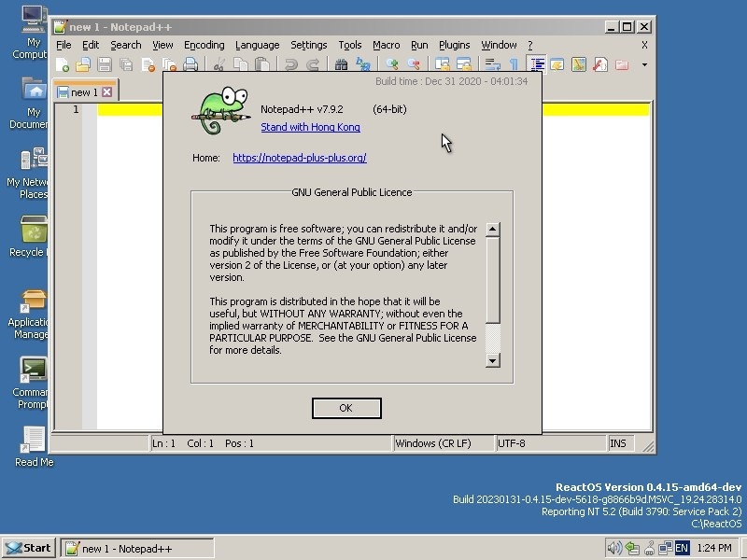Viewport: 747px width, 560px height.
Task: Expand the toolbar overflow arrow
Action: [x=644, y=64]
